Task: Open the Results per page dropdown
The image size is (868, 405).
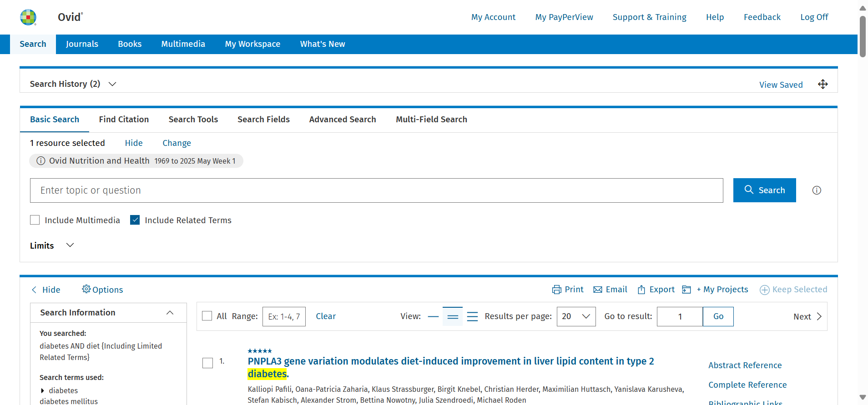Action: [576, 316]
